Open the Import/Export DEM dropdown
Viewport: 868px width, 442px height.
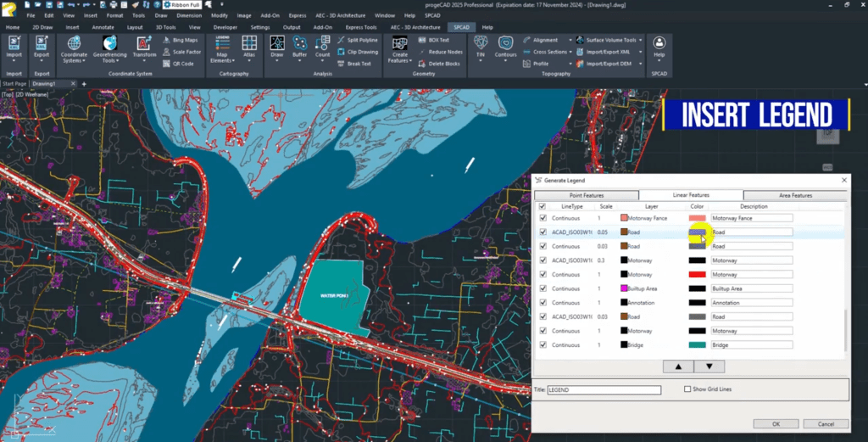point(641,64)
